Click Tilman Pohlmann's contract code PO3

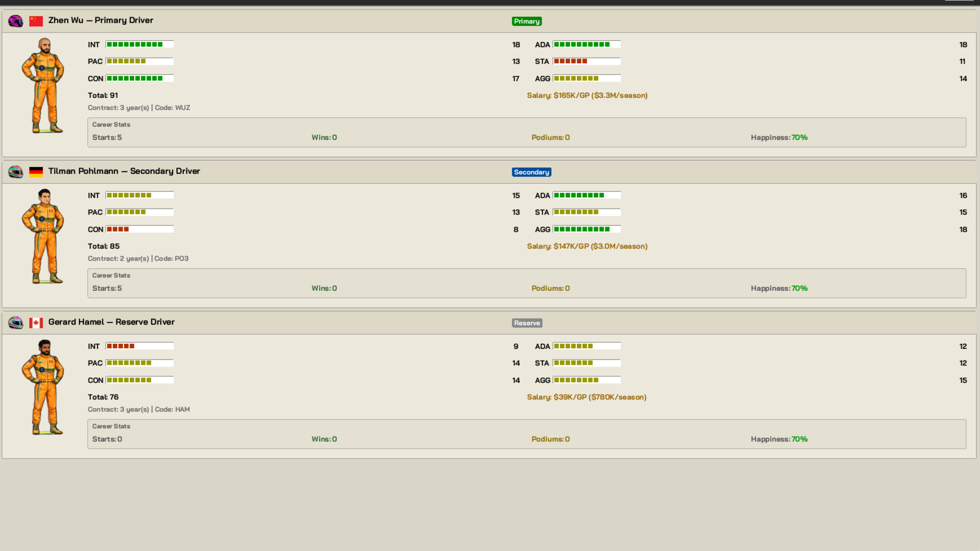(x=182, y=259)
